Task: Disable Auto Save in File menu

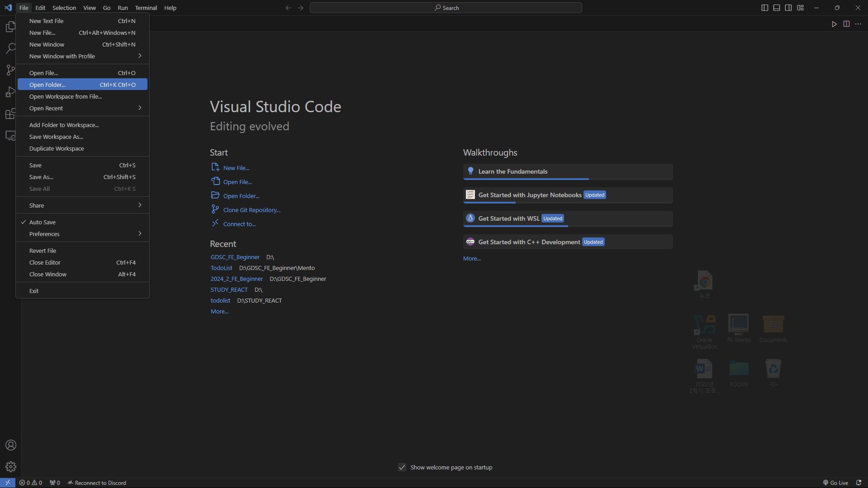Action: [42, 222]
